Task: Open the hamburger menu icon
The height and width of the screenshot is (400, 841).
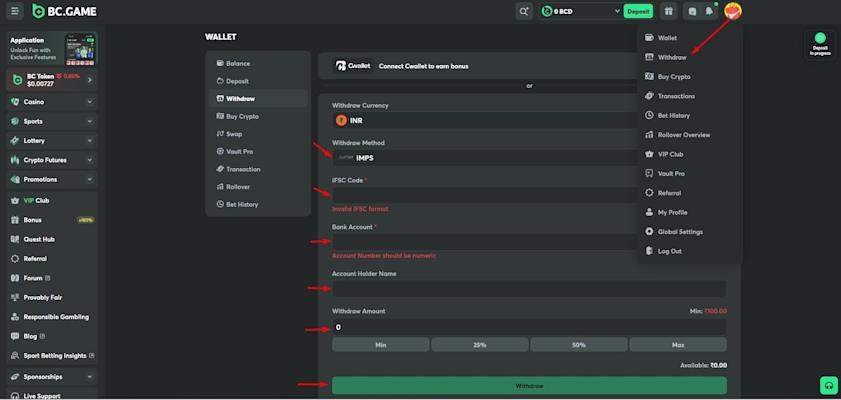Action: (14, 11)
